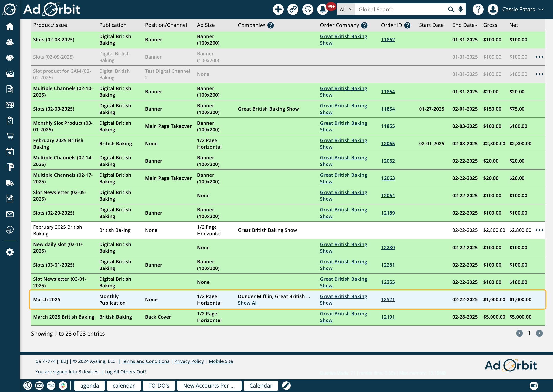
Task: Open options menu for Slots (02-09-2025) row
Action: tap(539, 57)
